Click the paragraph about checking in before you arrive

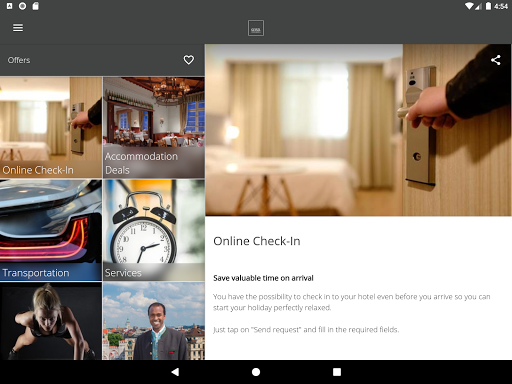[352, 302]
